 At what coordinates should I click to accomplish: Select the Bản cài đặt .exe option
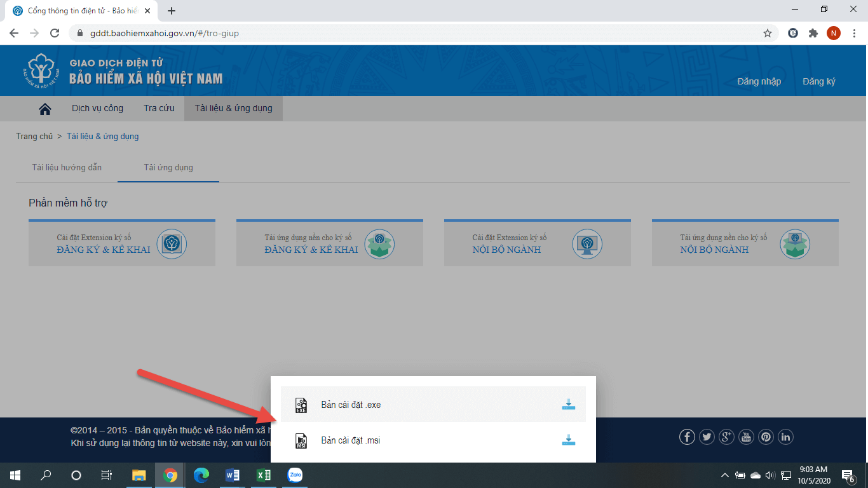coord(351,405)
